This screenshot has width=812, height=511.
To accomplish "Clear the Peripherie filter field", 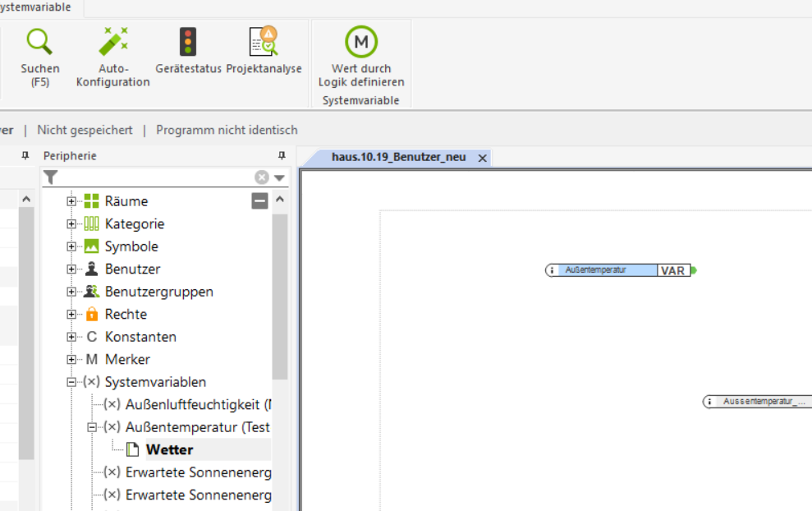I will (x=262, y=177).
